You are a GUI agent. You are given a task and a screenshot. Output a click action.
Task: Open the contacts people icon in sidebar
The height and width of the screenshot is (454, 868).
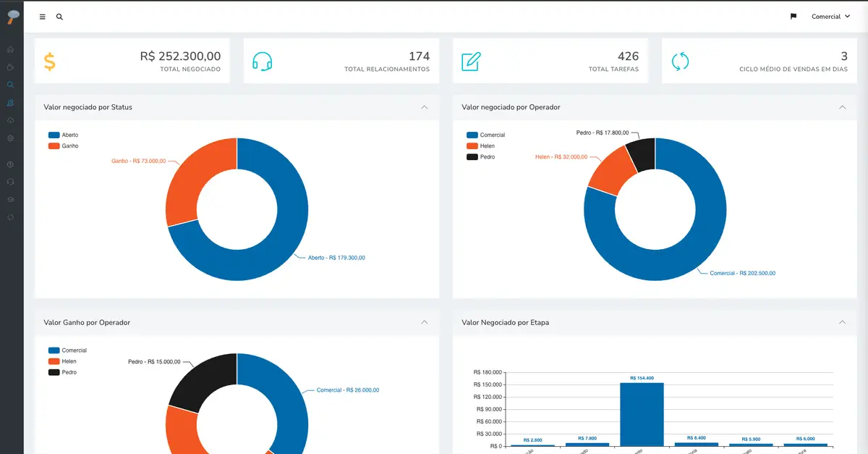click(11, 103)
